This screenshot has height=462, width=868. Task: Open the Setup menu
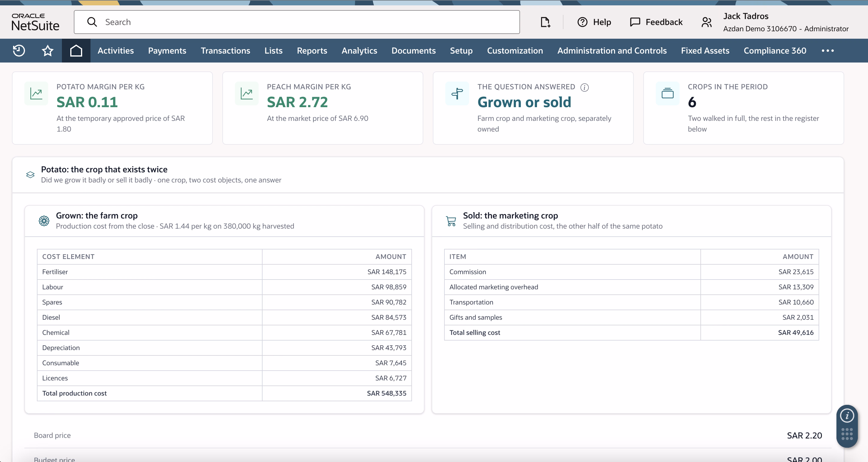click(461, 51)
